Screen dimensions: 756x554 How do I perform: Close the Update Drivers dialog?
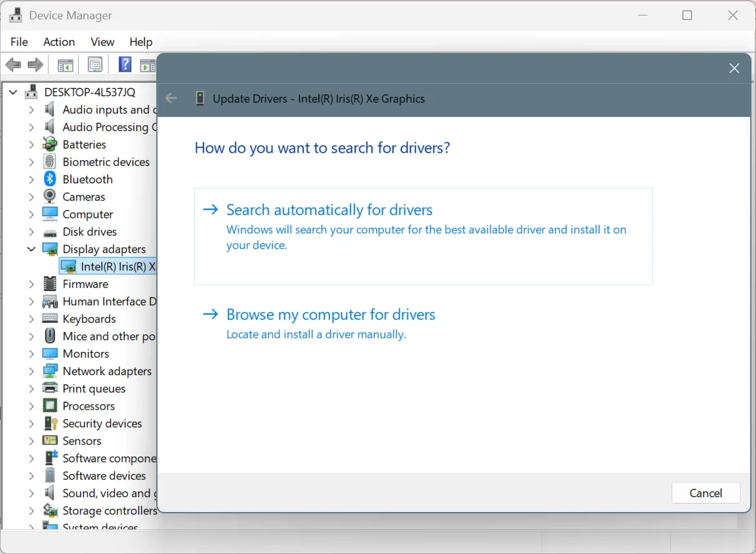pos(734,68)
